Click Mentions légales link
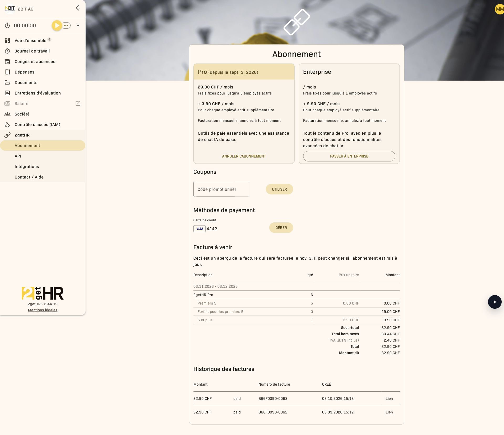Screen dimensions: 504x435 43,310
